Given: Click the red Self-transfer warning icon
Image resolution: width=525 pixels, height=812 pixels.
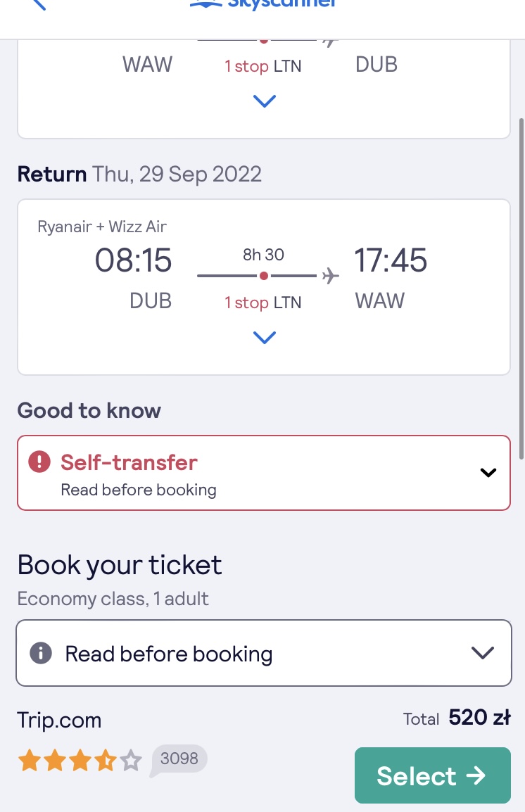Looking at the screenshot, I should 39,462.
